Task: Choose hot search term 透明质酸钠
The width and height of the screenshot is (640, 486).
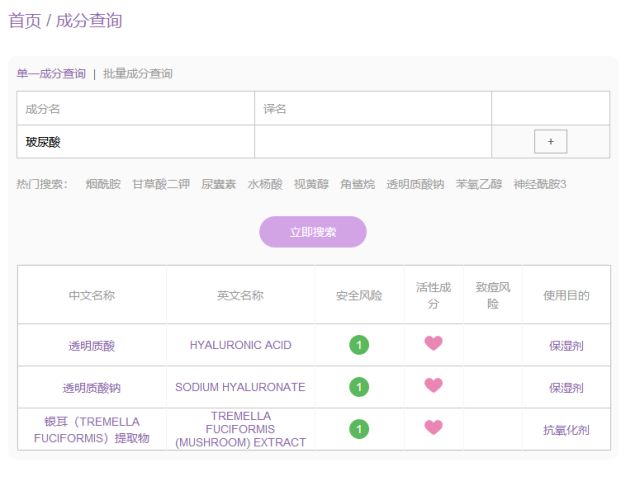Action: click(415, 184)
